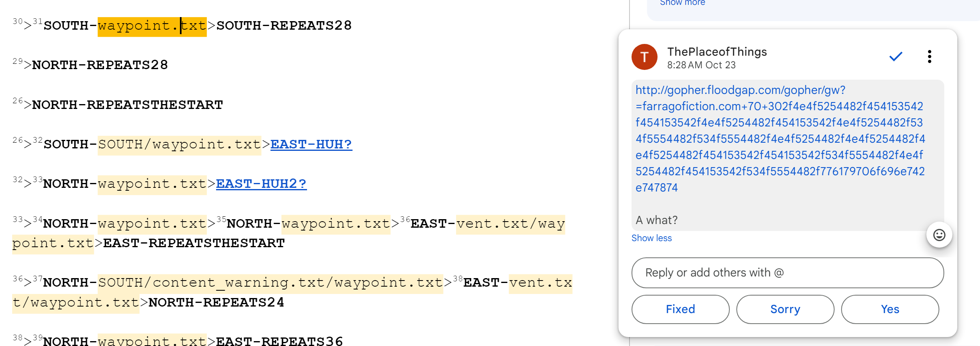980x346 pixels.
Task: Choose the Sorry suggested reply
Action: 785,309
